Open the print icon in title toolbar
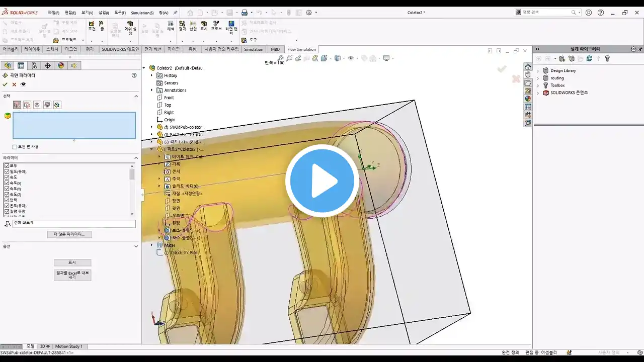 coord(244,13)
